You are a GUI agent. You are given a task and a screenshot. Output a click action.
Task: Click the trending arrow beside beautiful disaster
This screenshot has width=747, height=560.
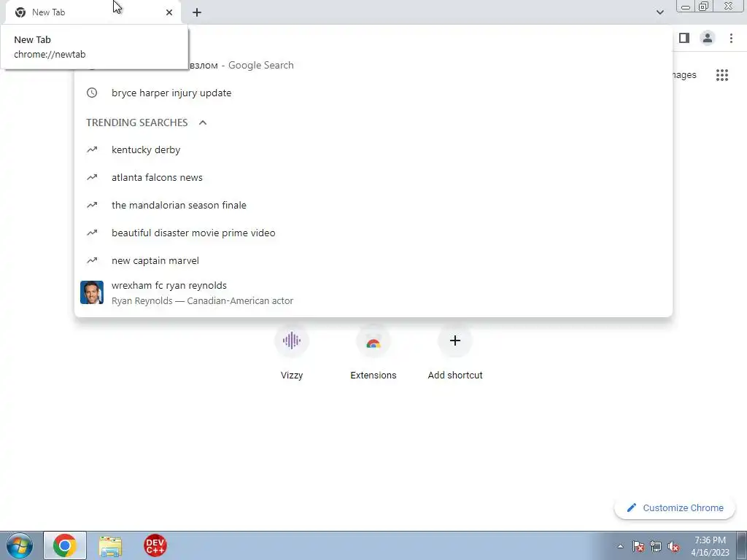pyautogui.click(x=92, y=233)
